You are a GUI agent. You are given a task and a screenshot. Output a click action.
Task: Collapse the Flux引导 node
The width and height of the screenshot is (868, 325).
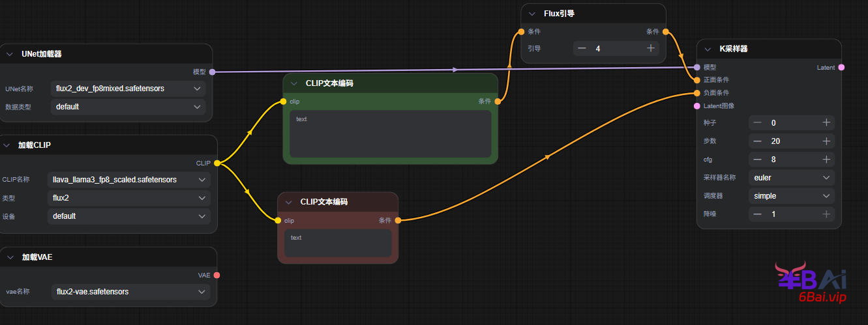click(532, 14)
